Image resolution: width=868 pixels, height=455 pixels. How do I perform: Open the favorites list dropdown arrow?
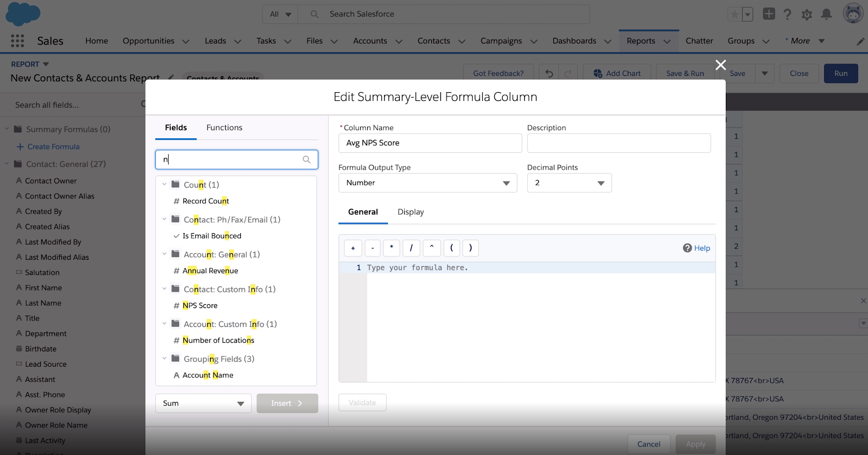(x=748, y=15)
